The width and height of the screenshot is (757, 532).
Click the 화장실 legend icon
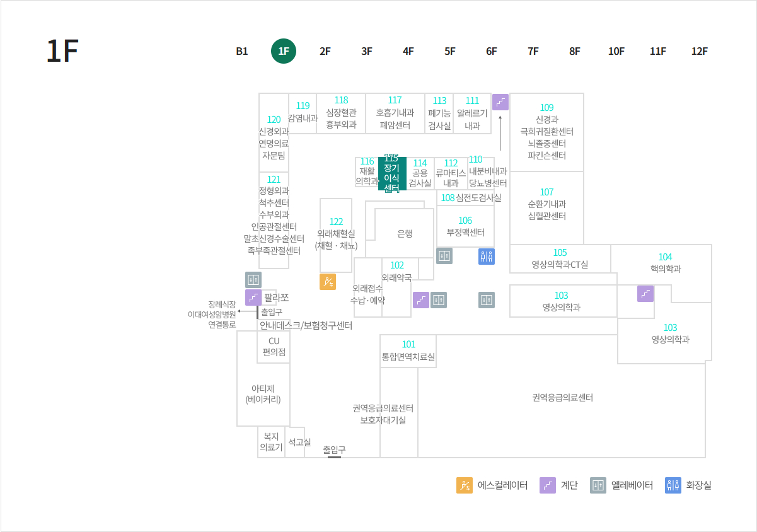pos(673,485)
